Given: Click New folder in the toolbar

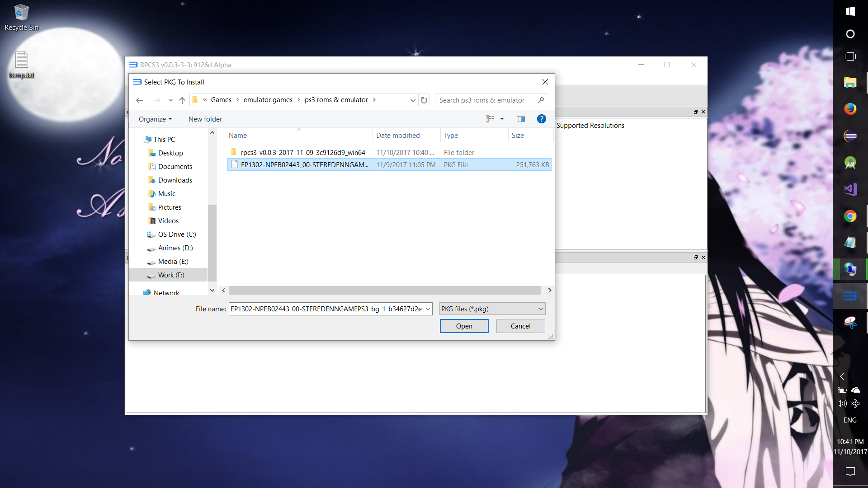Looking at the screenshot, I should (205, 119).
